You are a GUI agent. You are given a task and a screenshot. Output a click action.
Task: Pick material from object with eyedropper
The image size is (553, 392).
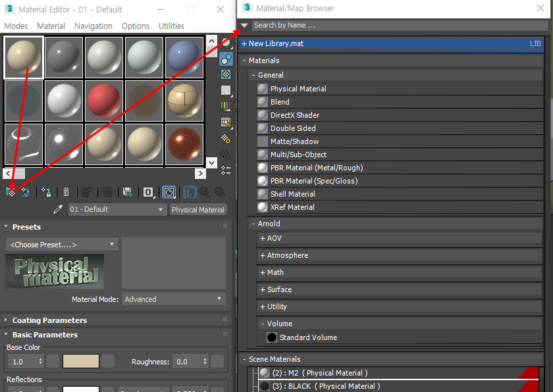click(58, 209)
